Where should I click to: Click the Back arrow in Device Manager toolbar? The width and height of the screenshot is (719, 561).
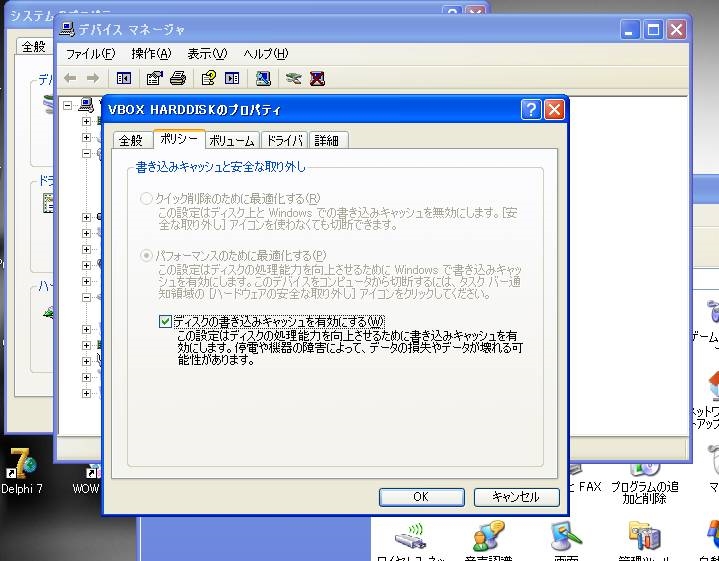click(70, 78)
